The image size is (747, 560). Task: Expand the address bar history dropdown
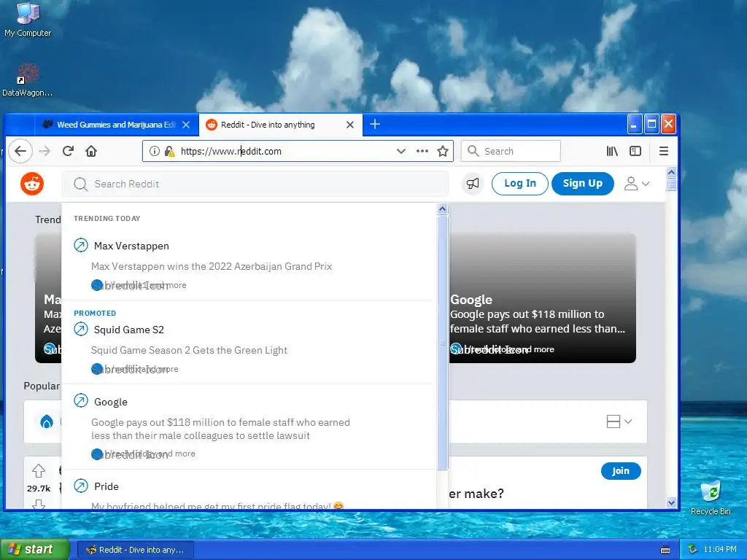(401, 151)
